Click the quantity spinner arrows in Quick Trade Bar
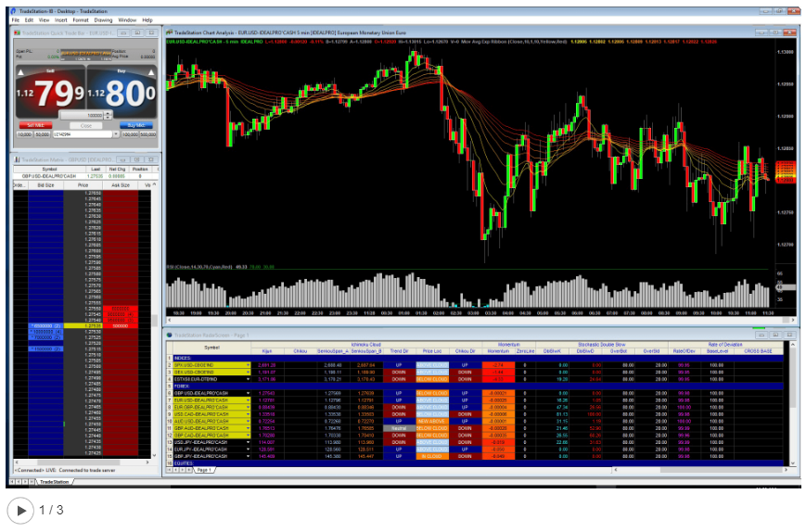Screen dimensions: 806x532 (108, 115)
